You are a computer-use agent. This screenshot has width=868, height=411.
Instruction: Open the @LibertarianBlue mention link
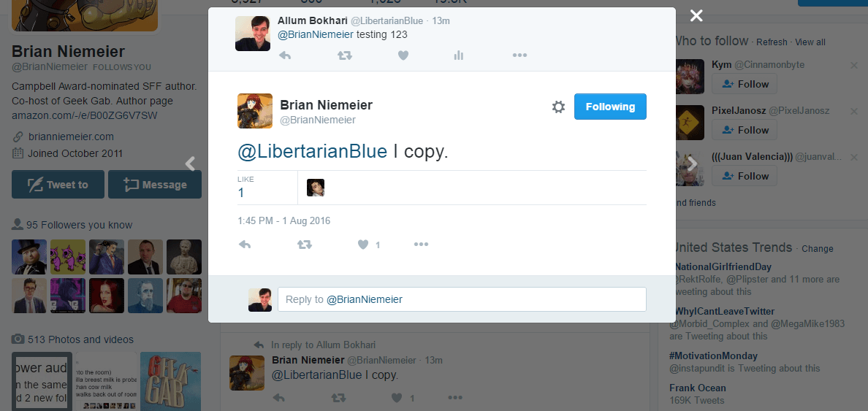coord(312,152)
